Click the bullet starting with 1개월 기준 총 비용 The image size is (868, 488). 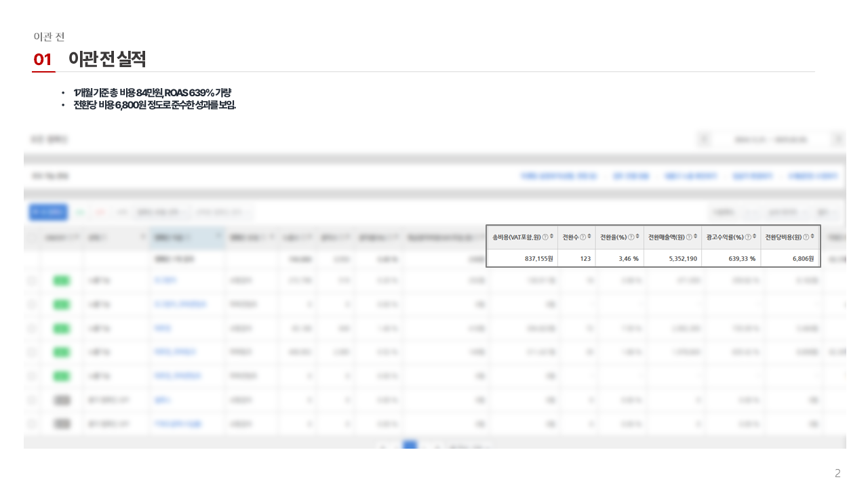coord(153,92)
